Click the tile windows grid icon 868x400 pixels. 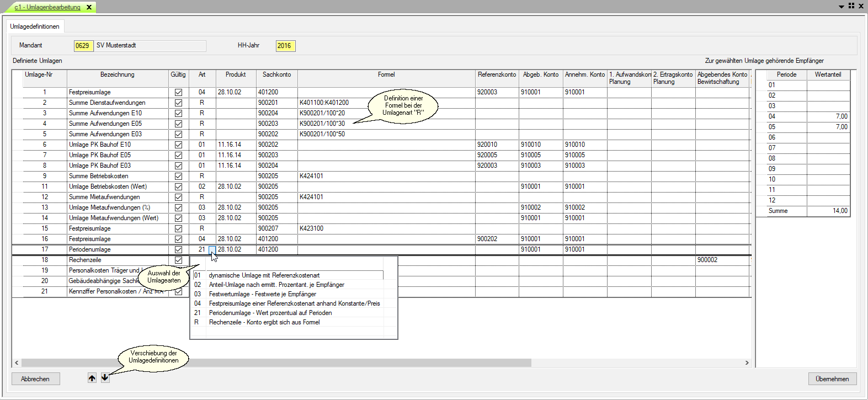coord(851,6)
